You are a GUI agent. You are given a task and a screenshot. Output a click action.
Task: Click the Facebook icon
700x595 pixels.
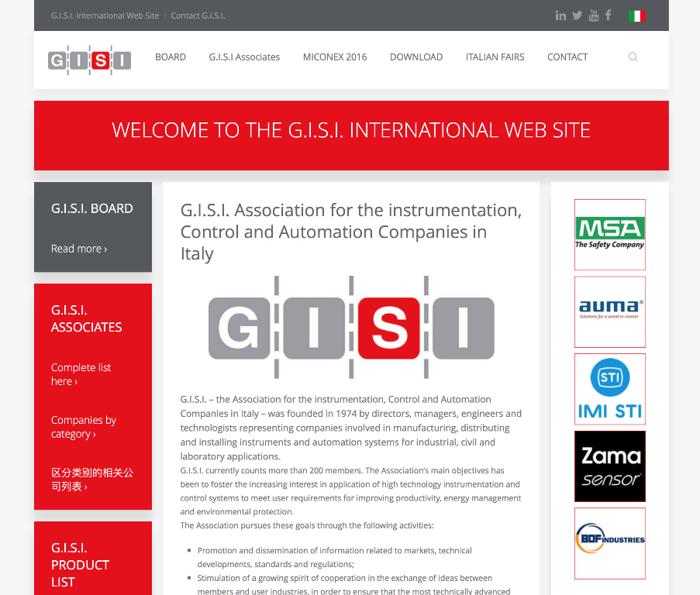[609, 15]
